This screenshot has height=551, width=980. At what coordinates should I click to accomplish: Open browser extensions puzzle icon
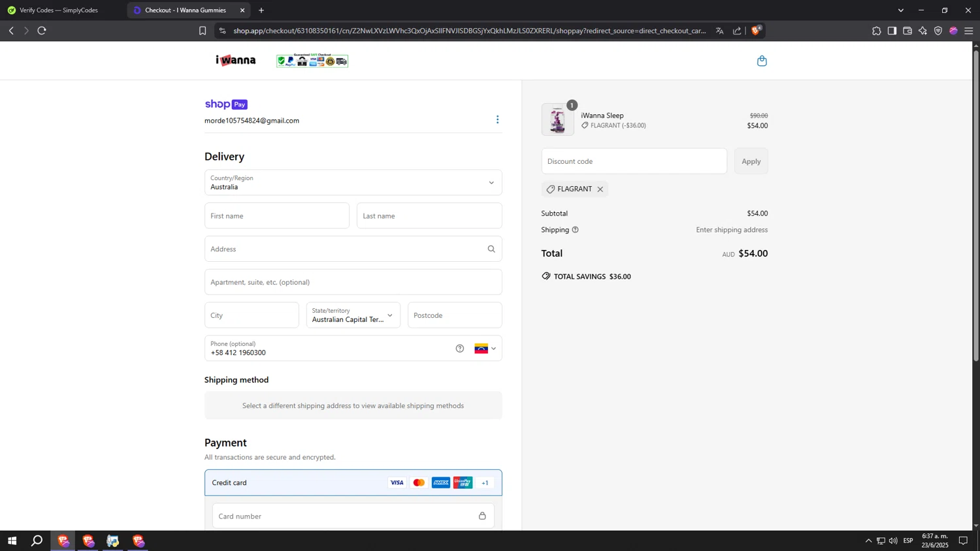876,31
